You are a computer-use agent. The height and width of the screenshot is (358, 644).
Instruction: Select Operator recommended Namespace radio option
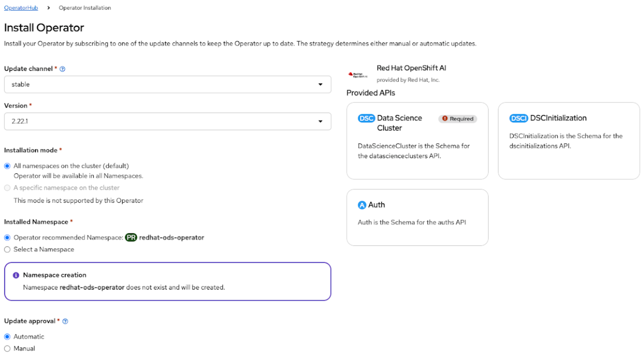point(7,238)
